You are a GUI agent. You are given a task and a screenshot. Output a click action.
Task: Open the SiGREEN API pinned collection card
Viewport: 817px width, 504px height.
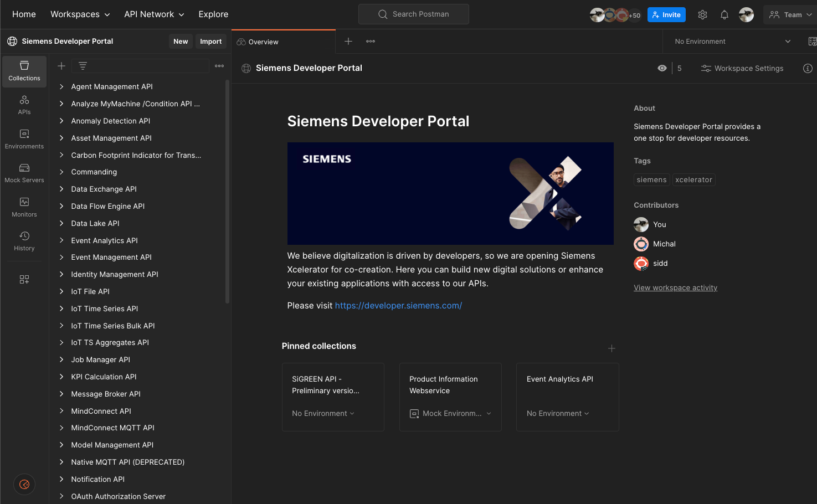coord(333,397)
